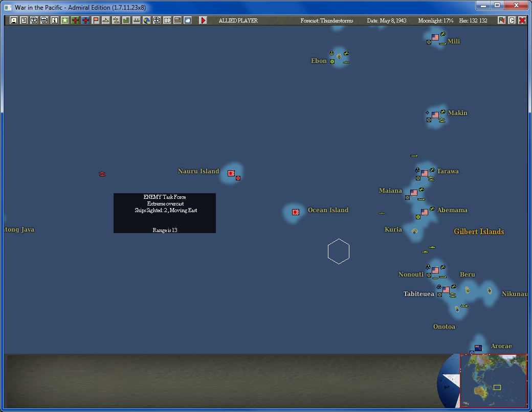Image resolution: width=532 pixels, height=412 pixels.
Task: Select the land unit box at Maiana
Action: 407,198
